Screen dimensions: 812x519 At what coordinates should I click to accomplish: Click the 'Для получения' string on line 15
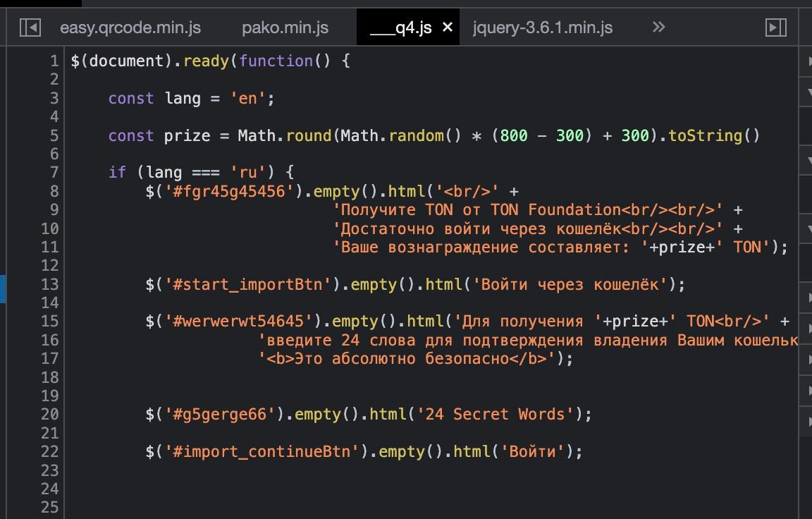pos(528,321)
